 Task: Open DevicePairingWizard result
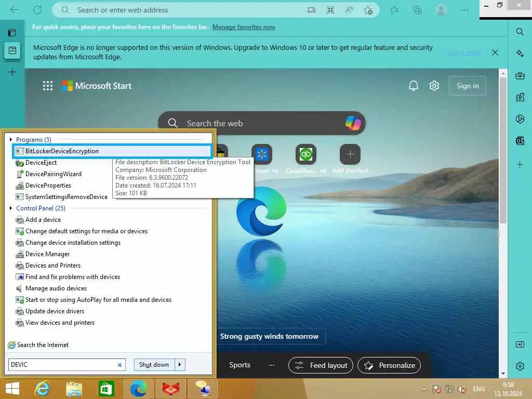click(x=54, y=174)
